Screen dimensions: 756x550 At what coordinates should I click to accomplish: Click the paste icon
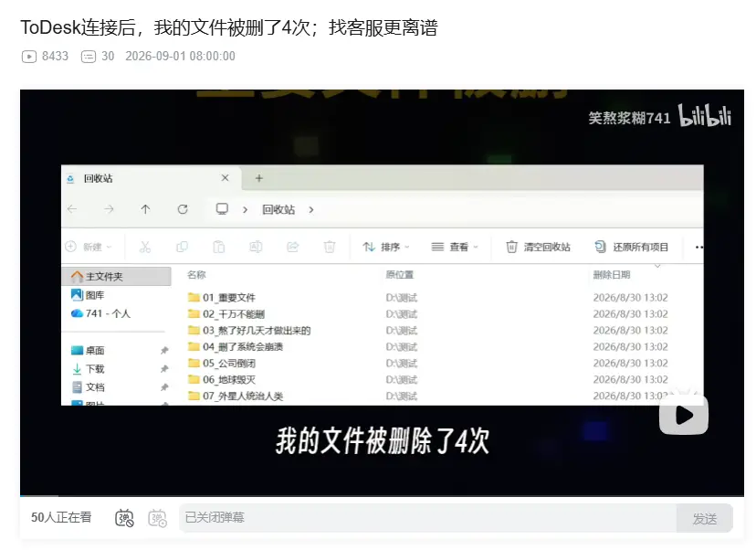(x=219, y=247)
